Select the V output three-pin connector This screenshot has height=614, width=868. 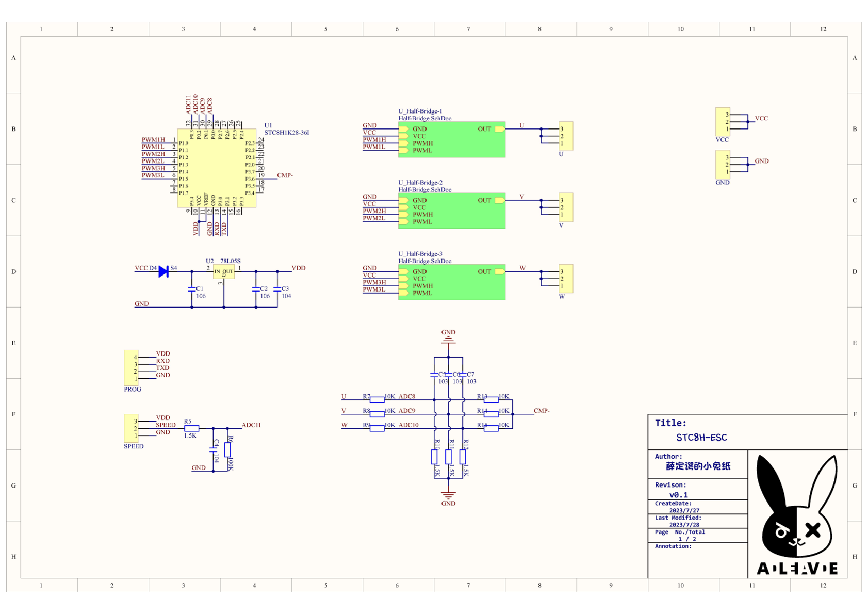(x=566, y=207)
